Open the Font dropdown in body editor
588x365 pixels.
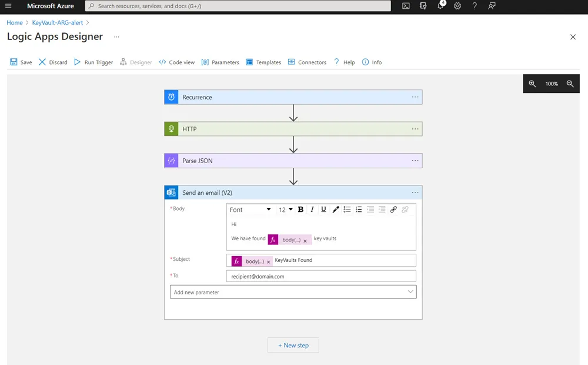pyautogui.click(x=250, y=210)
